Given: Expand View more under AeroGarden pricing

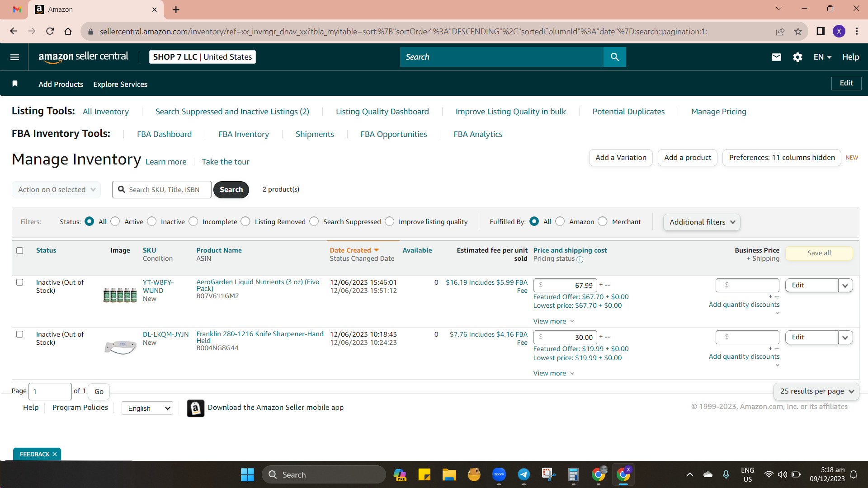Looking at the screenshot, I should [554, 321].
